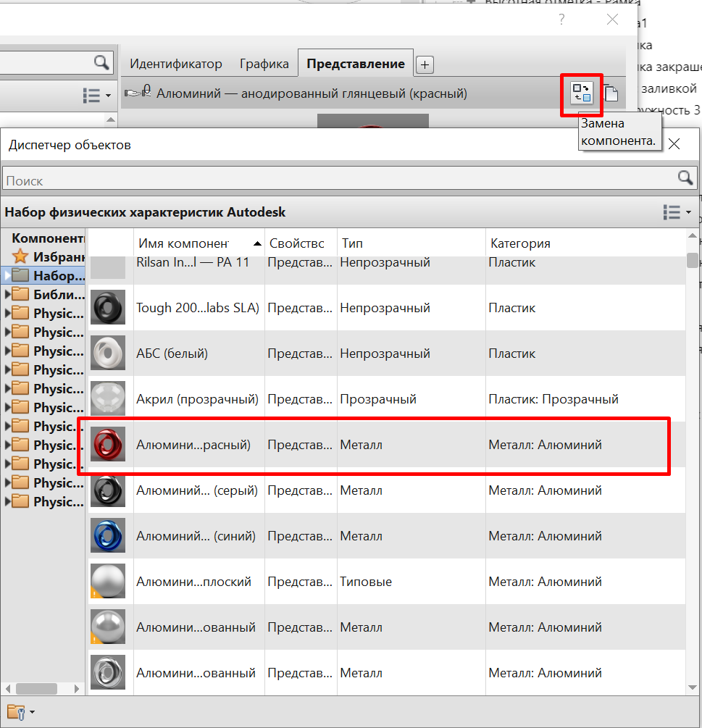Click the magnifier icon in the material browser search

click(101, 62)
